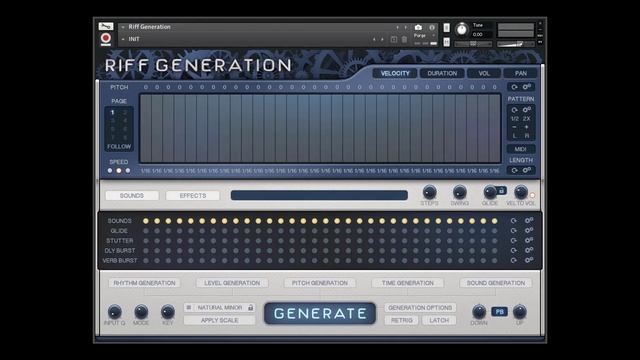Randomize the Verb Burst row
This screenshot has width=640, height=360.
514,260
